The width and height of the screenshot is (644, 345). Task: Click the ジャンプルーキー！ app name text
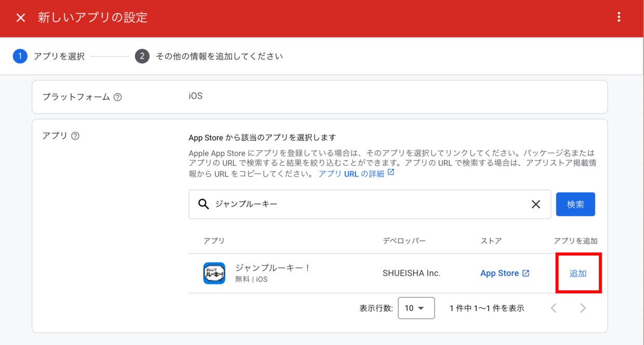tap(273, 268)
